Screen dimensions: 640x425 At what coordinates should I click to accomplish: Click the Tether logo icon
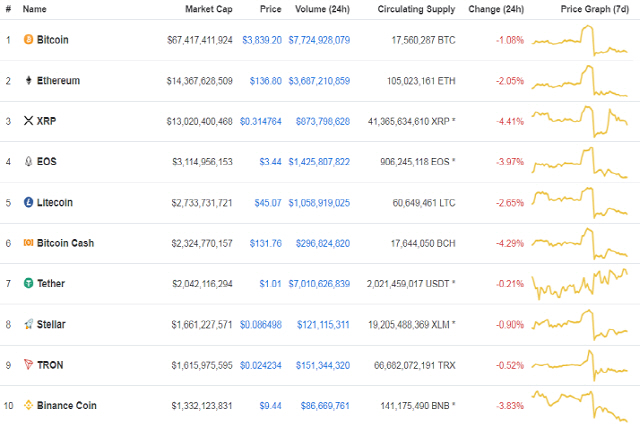pos(28,283)
